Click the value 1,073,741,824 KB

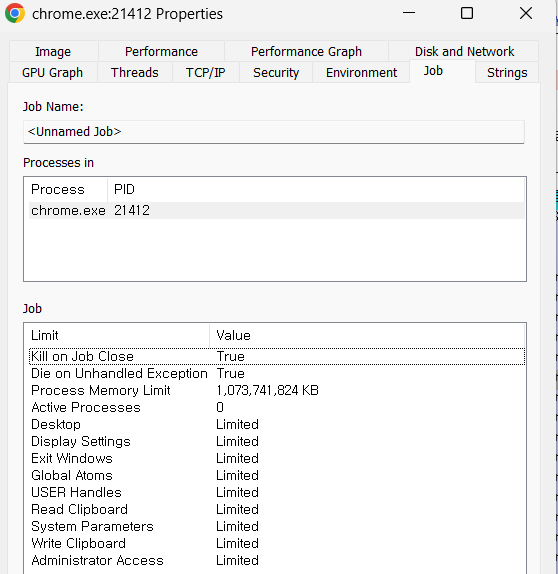click(x=267, y=390)
